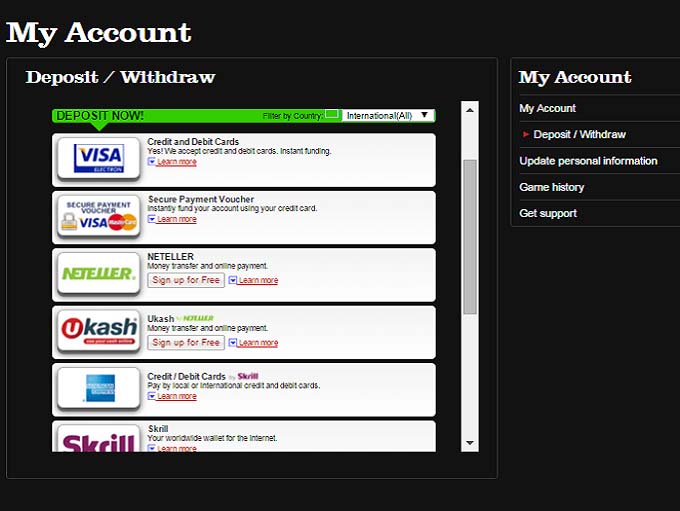This screenshot has height=511, width=680.
Task: Click the country flag icon beside filter
Action: coord(332,115)
